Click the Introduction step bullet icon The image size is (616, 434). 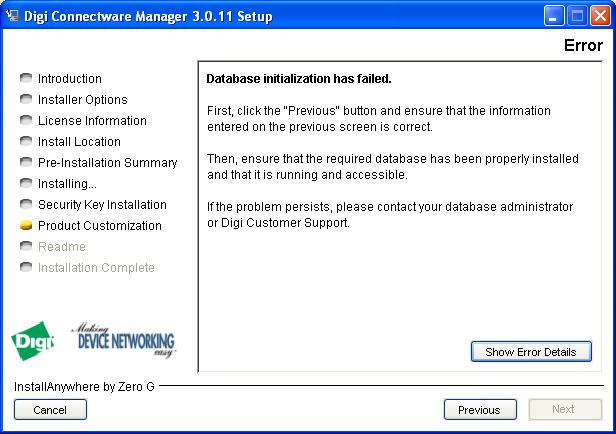tap(26, 79)
